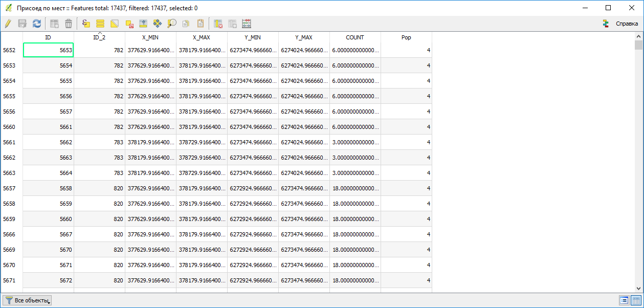
Task: Open the field calculator abacus icon
Action: tap(247, 24)
